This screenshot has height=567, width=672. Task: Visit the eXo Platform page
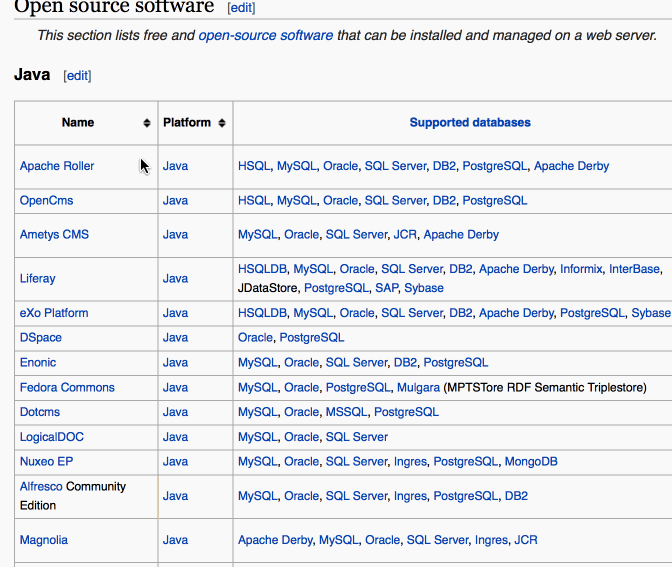54,312
